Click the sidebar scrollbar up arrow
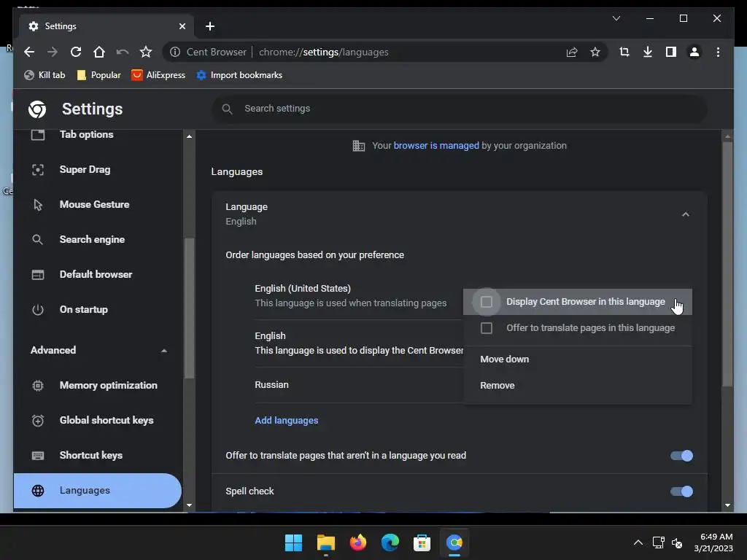The width and height of the screenshot is (747, 560). (189, 136)
